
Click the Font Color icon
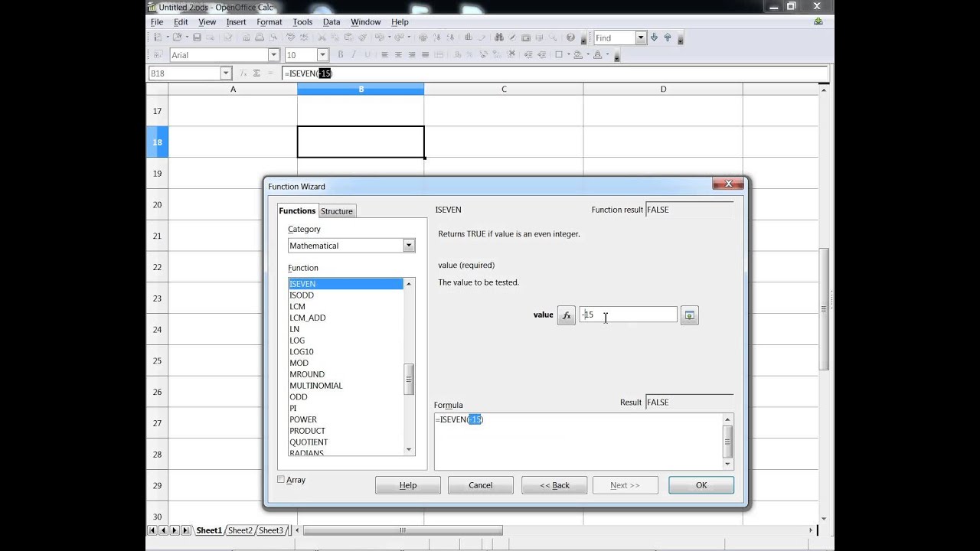click(x=598, y=54)
